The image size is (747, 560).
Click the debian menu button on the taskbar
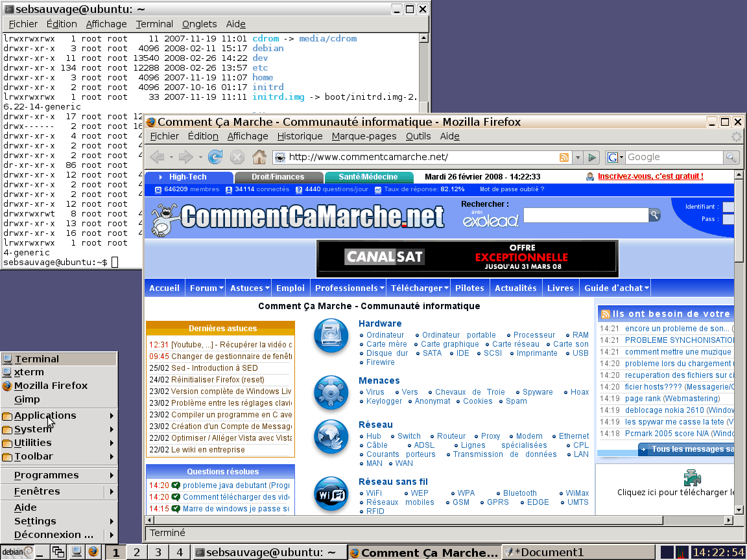pyautogui.click(x=17, y=552)
